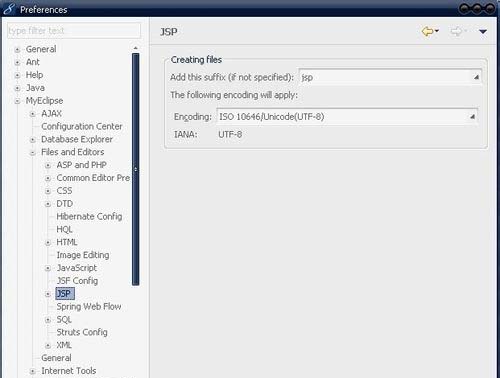Open Configuration Center preferences
The image size is (500, 378).
pyautogui.click(x=82, y=126)
